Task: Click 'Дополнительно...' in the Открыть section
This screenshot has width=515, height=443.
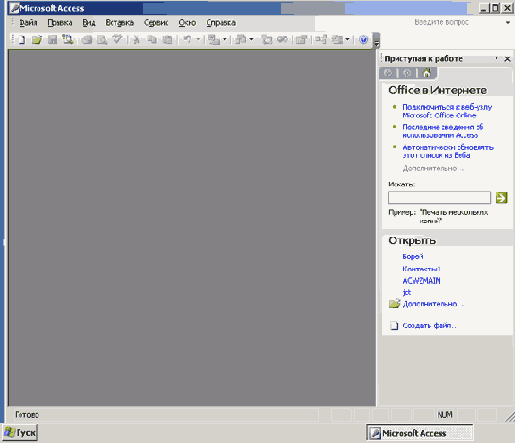Action: click(433, 304)
